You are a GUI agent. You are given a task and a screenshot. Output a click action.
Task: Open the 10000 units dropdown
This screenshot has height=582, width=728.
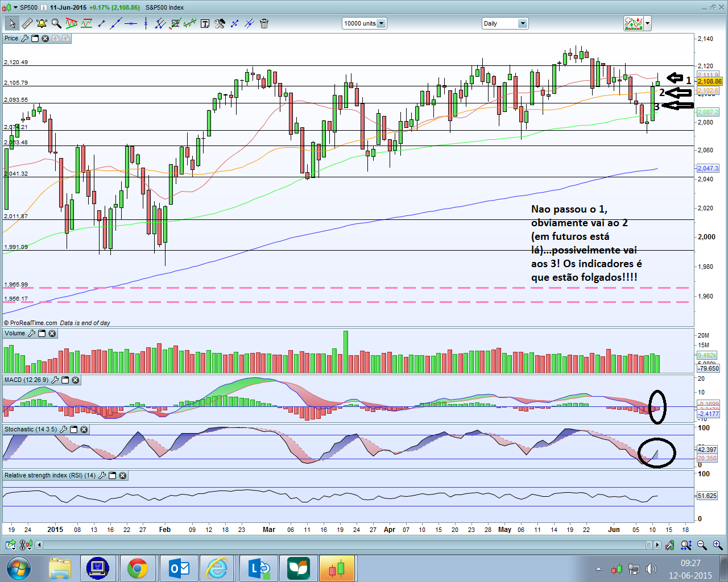365,23
